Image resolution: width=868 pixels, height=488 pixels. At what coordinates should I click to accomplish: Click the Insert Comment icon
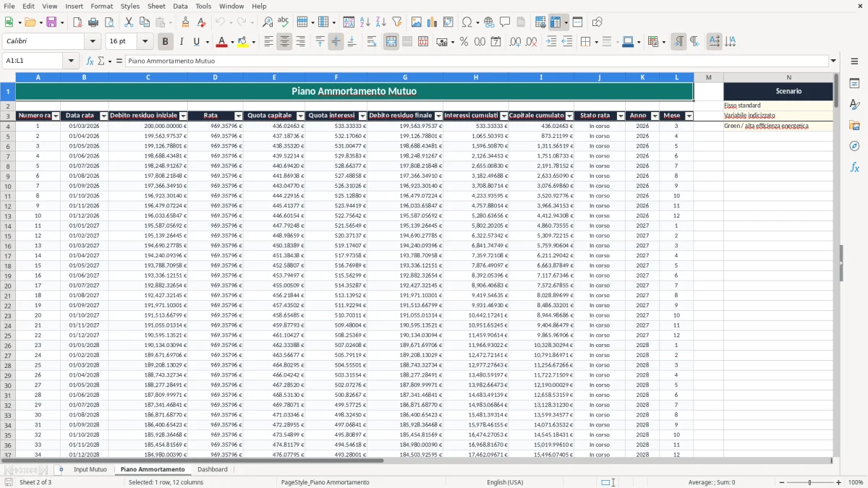(x=505, y=22)
